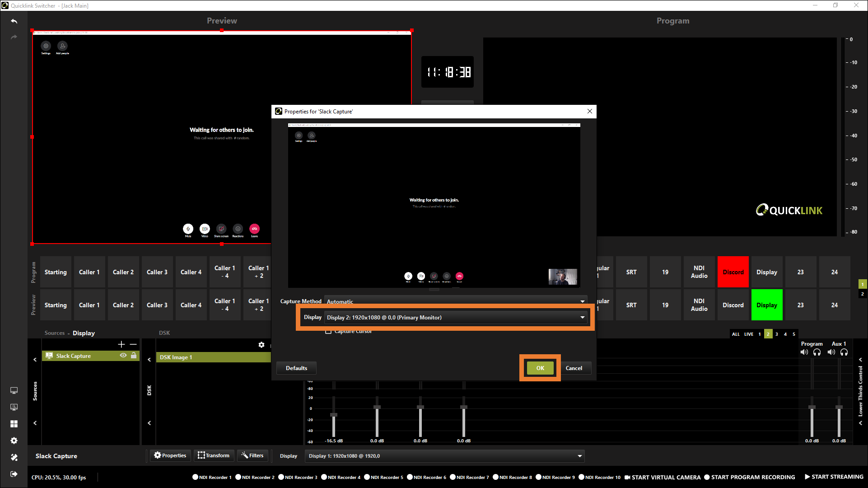This screenshot has width=868, height=488.
Task: Open the monitor with magnifier sidebar icon
Action: [x=14, y=407]
